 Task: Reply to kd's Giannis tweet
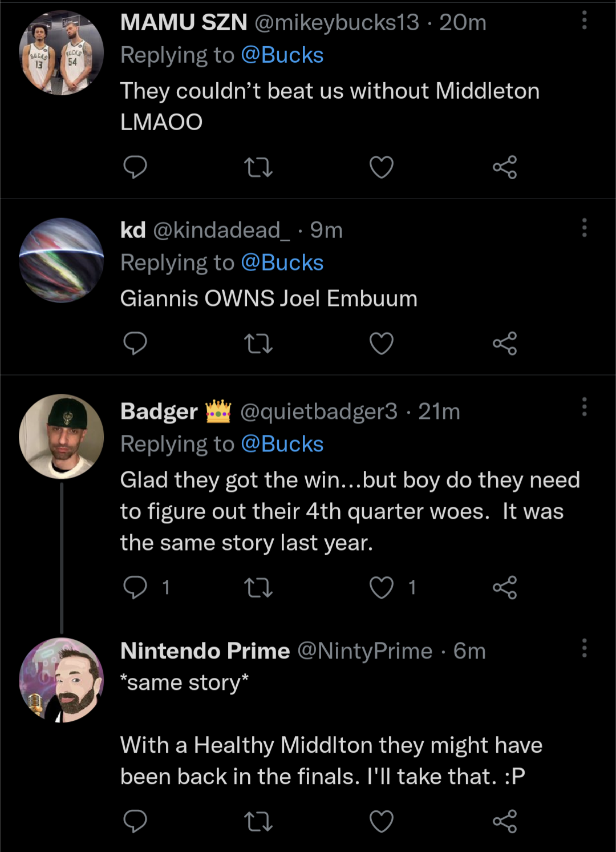[x=135, y=344]
